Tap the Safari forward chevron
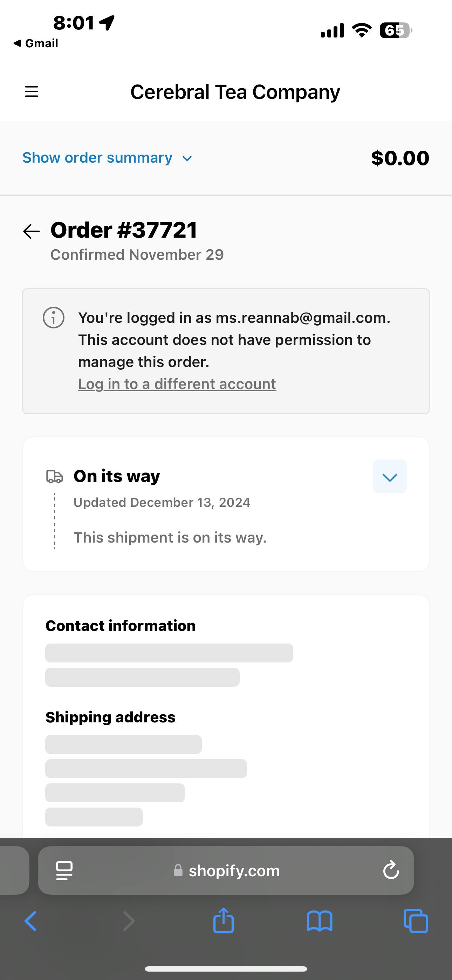The image size is (452, 980). tap(129, 921)
